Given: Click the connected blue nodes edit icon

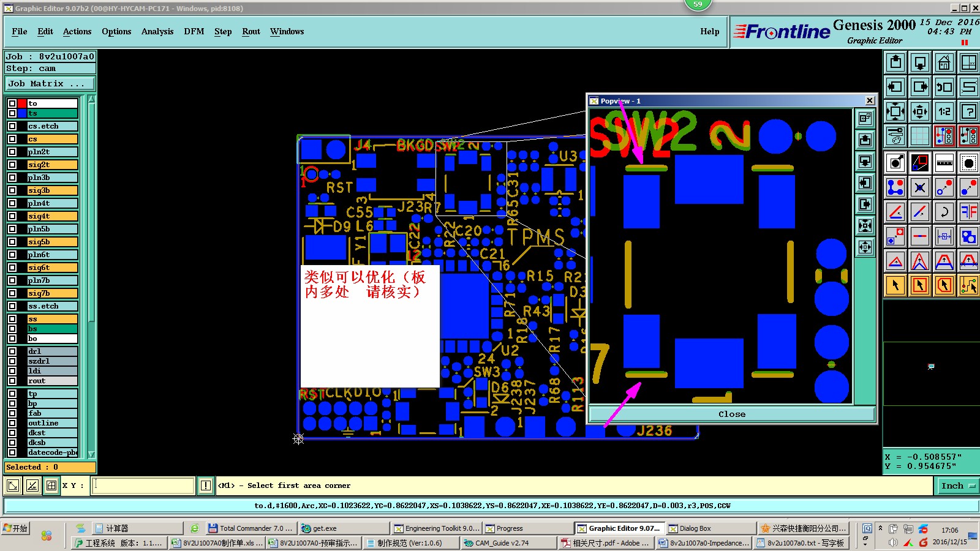Looking at the screenshot, I should pyautogui.click(x=895, y=187).
